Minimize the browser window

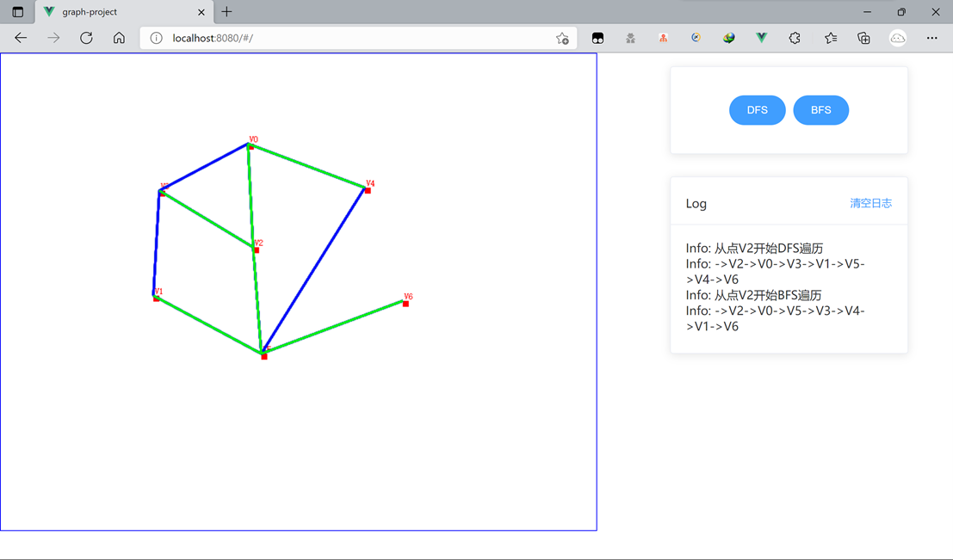pyautogui.click(x=867, y=11)
